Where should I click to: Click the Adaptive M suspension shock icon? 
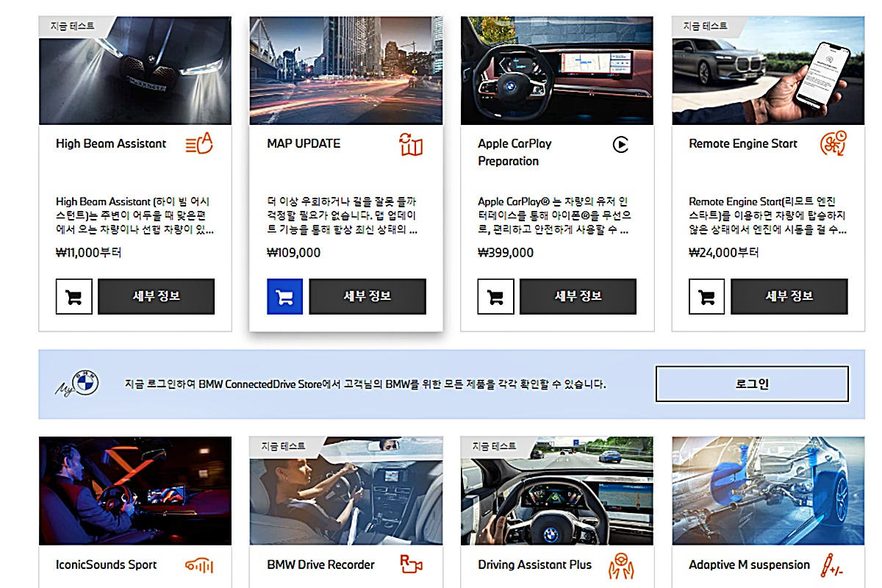point(833,565)
